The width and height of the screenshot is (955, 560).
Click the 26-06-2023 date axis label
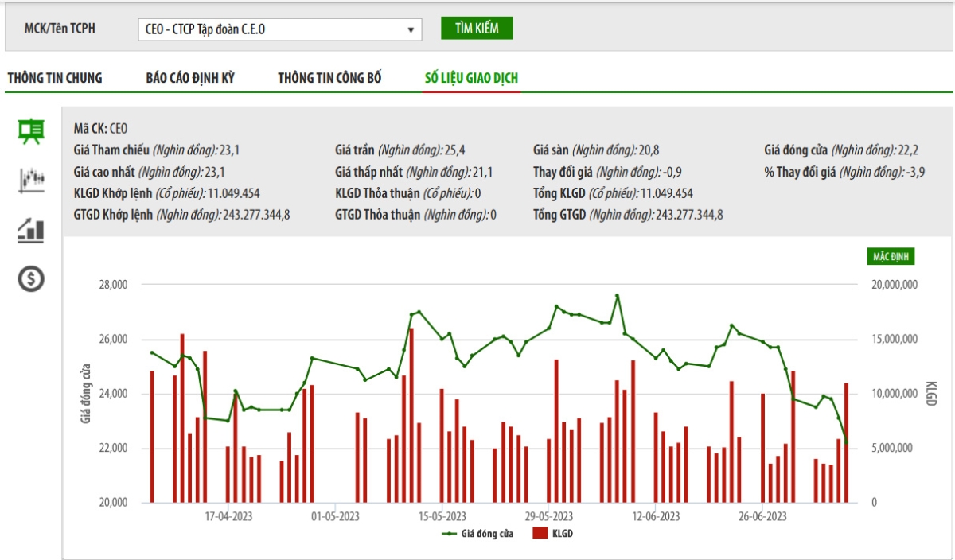coord(762,516)
